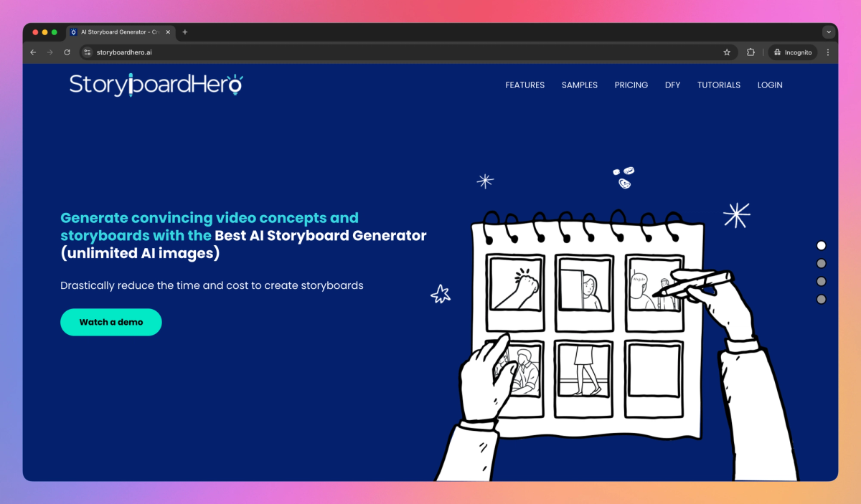Open the TUTORIALS menu item

tap(719, 85)
